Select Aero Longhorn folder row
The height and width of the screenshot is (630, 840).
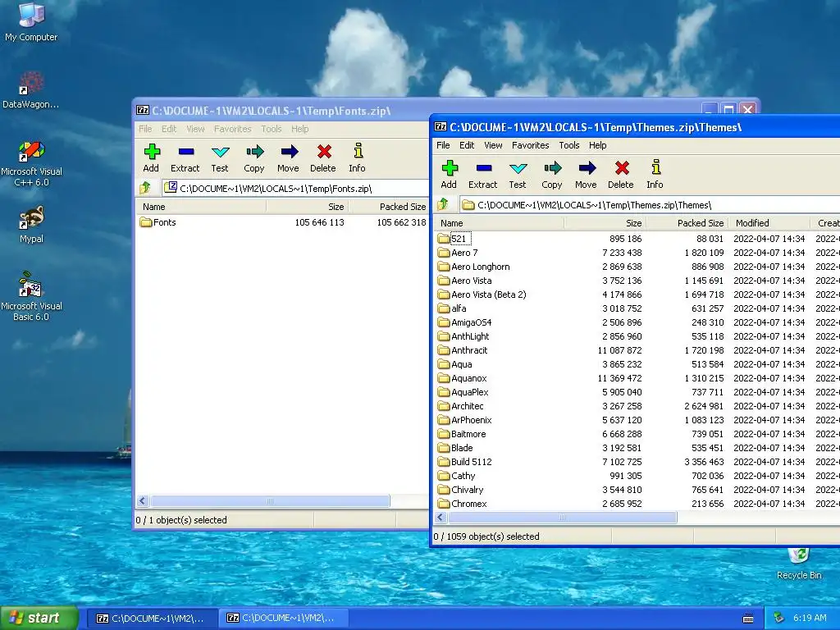tap(637, 267)
